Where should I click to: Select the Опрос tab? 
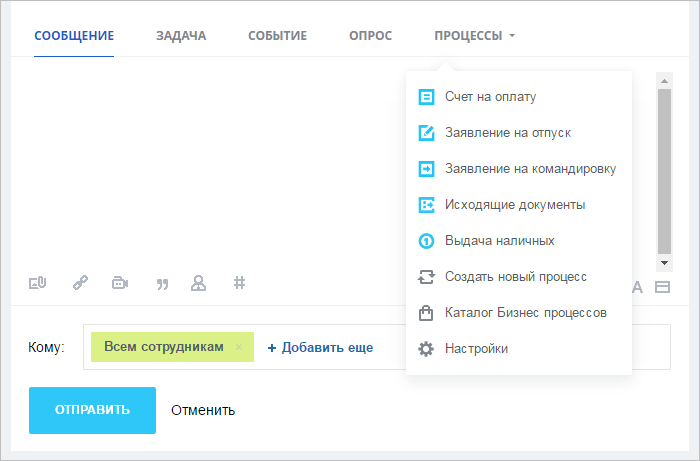click(x=371, y=36)
